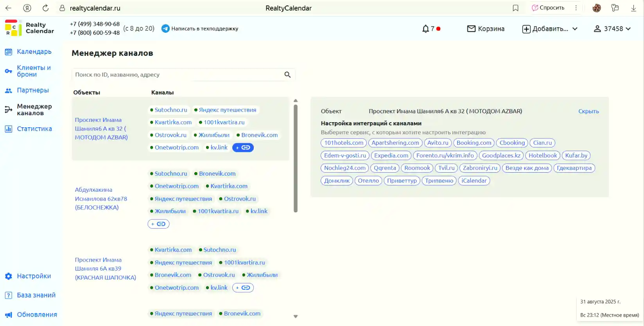Open Telegram support chat icon
The image size is (644, 326).
point(165,29)
